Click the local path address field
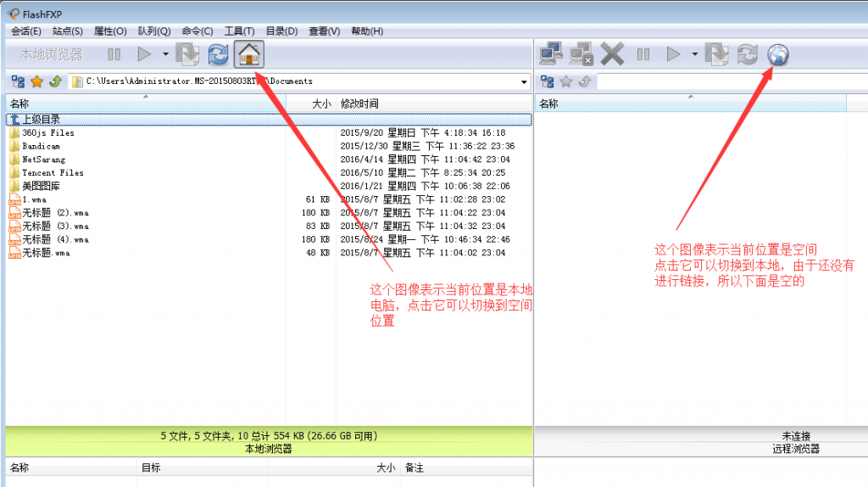The height and width of the screenshot is (487, 868). (x=297, y=81)
